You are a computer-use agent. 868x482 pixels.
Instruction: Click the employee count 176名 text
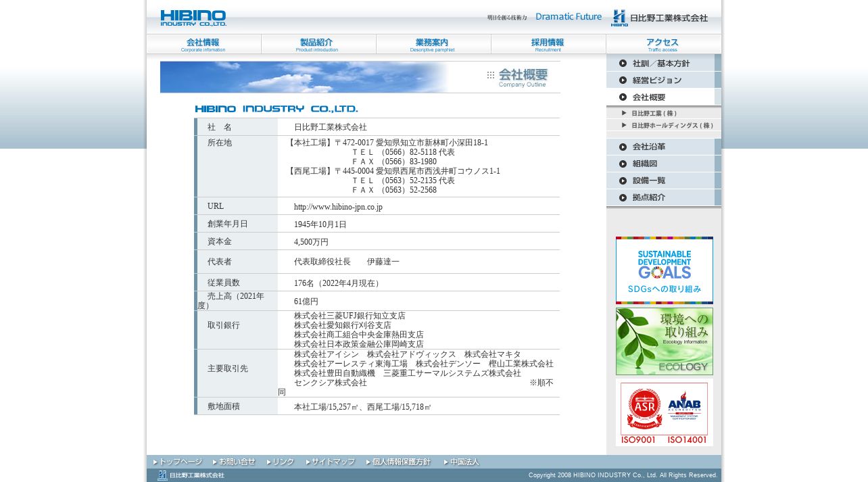tap(338, 283)
